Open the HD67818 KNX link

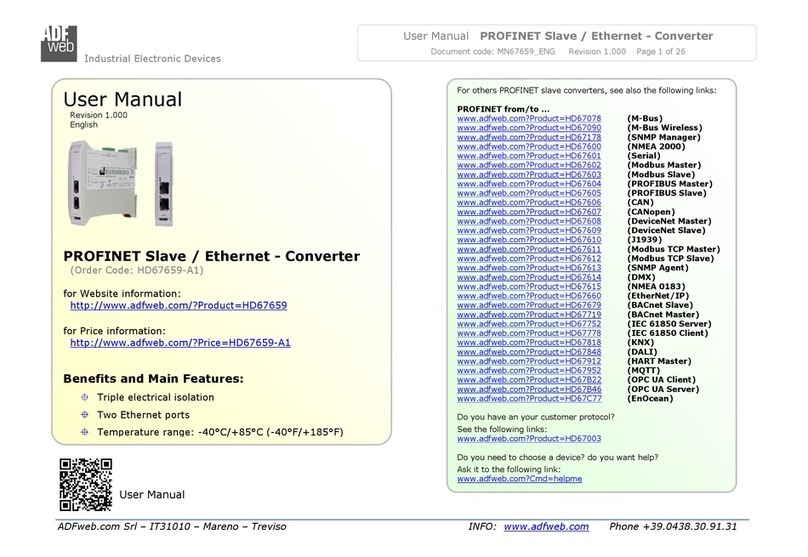click(529, 342)
